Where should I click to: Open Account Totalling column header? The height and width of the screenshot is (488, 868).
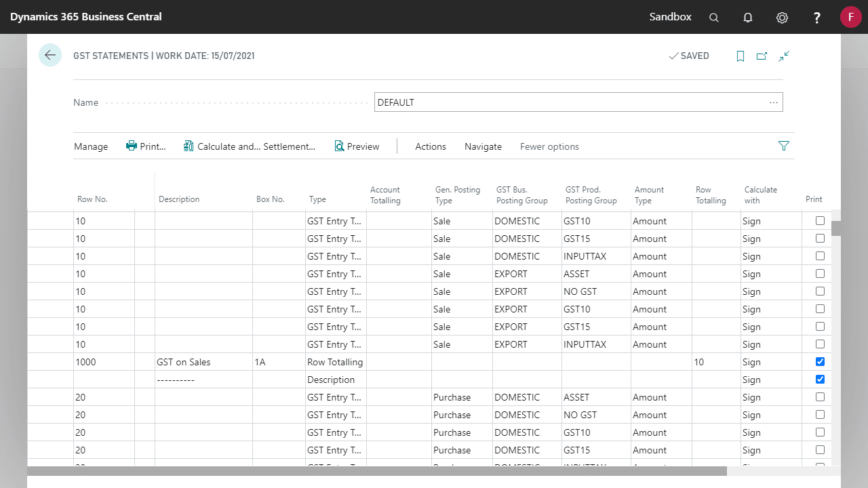(x=385, y=195)
